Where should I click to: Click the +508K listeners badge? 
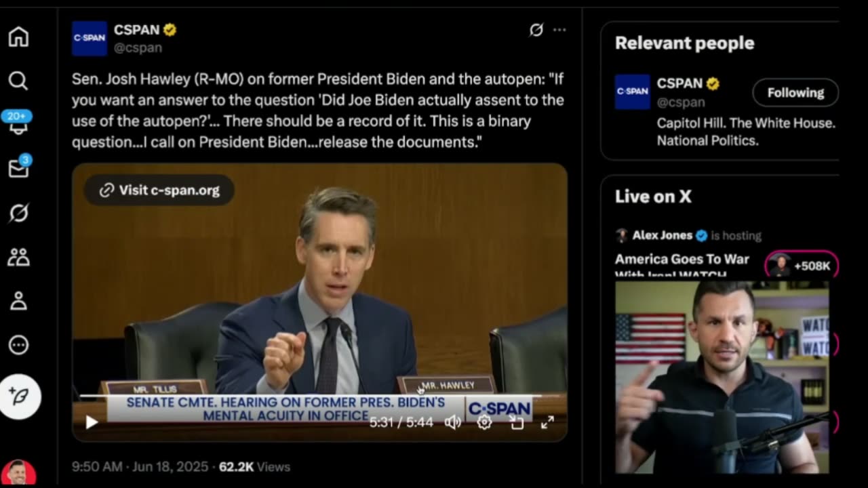[802, 265]
